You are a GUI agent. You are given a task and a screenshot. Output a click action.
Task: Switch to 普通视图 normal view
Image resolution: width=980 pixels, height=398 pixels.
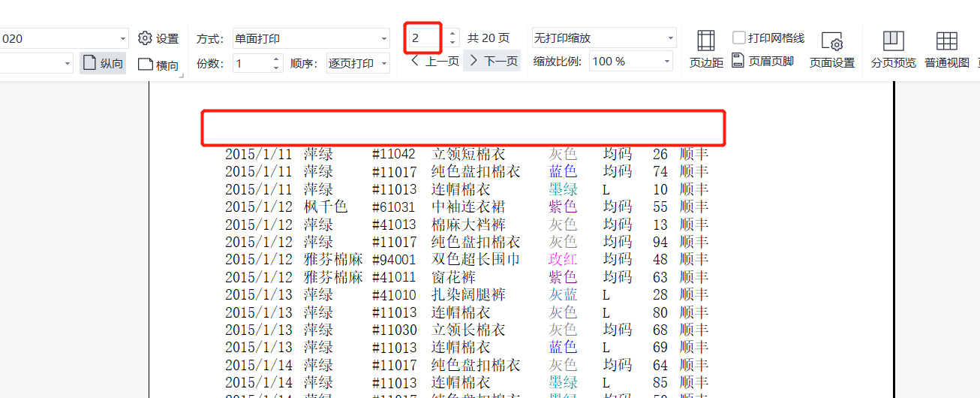pyautogui.click(x=947, y=49)
